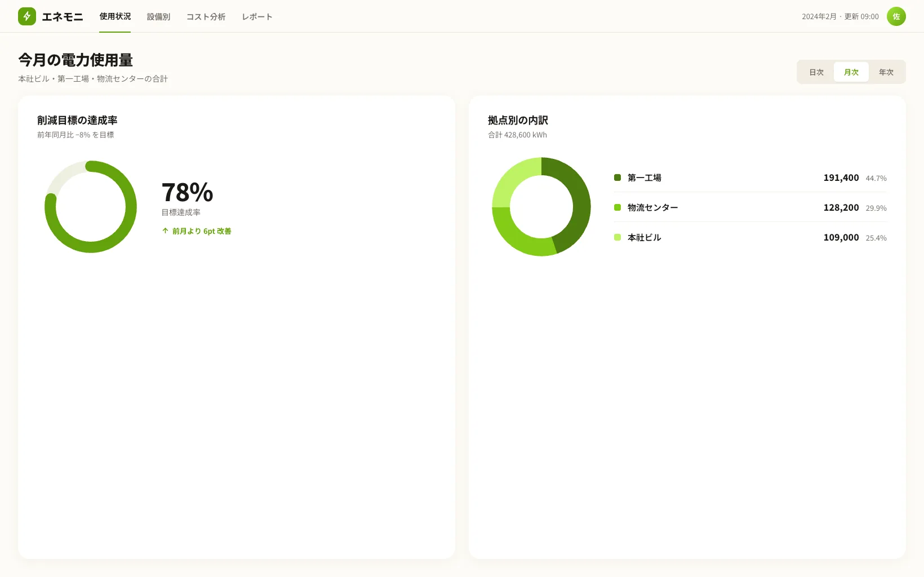The height and width of the screenshot is (577, 924).
Task: Click the 本社ビル・第一工場・物流センターの合計 subtitle
Action: pos(93,79)
